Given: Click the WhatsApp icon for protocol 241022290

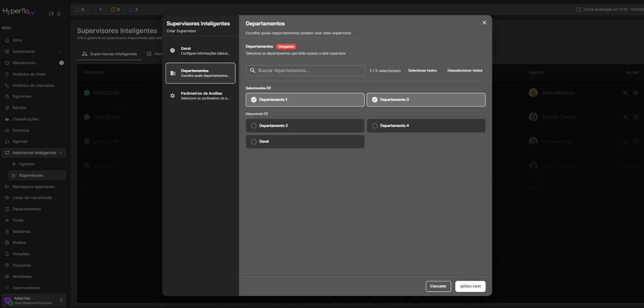Looking at the screenshot, I should tap(87, 93).
